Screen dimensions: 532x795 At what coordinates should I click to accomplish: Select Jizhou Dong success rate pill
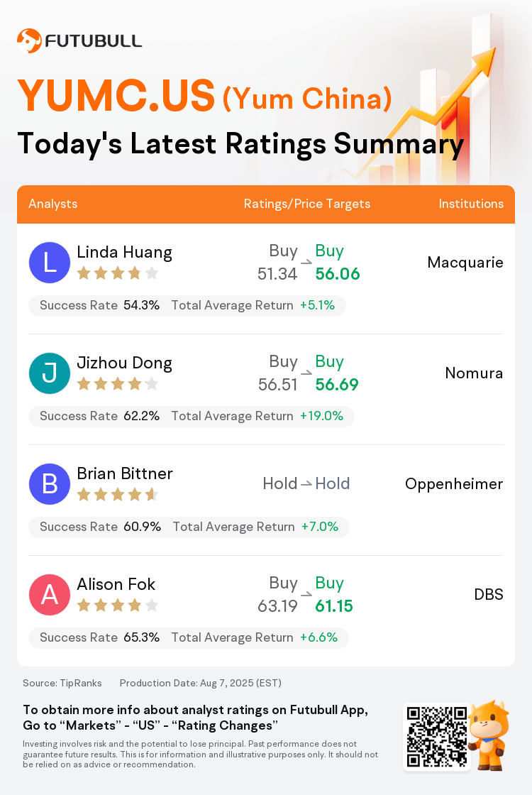pos(191,416)
